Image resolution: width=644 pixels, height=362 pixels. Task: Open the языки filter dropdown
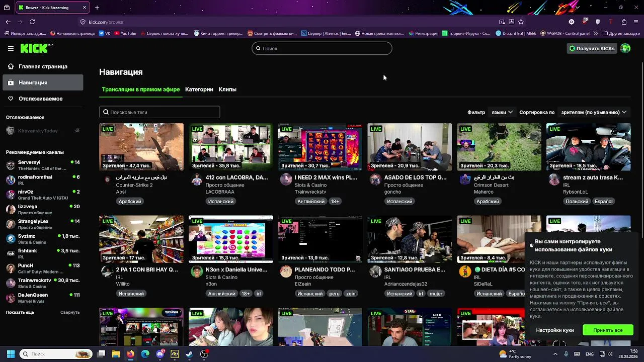(502, 112)
